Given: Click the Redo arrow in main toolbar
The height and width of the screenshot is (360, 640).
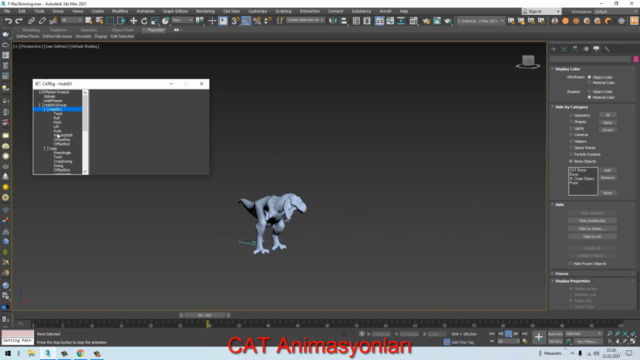Looking at the screenshot, I should 19,21.
